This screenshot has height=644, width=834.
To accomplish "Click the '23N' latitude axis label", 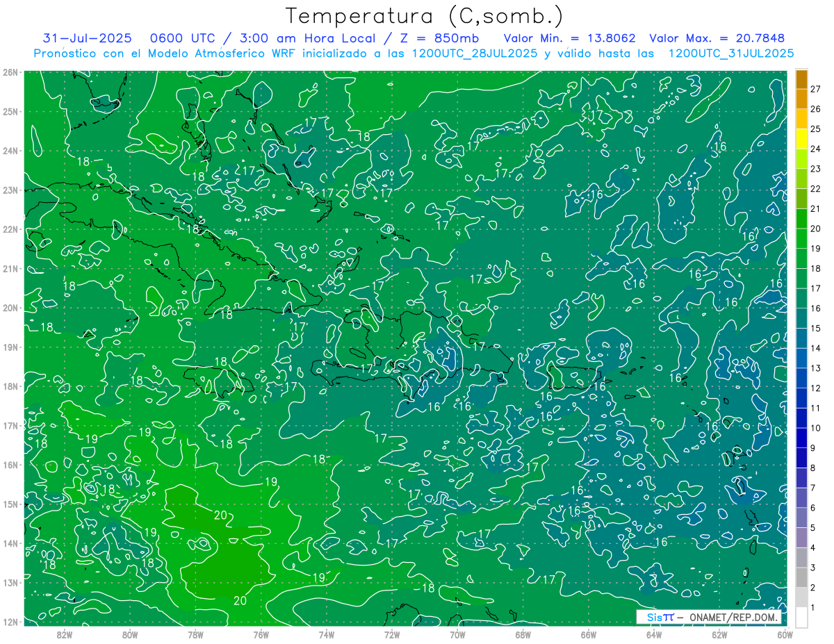I will pos(10,190).
